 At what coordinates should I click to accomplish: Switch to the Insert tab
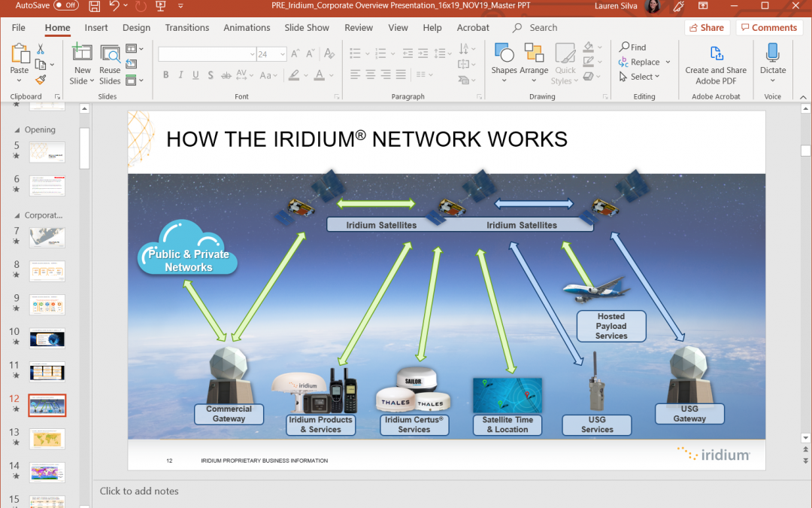[x=96, y=28]
